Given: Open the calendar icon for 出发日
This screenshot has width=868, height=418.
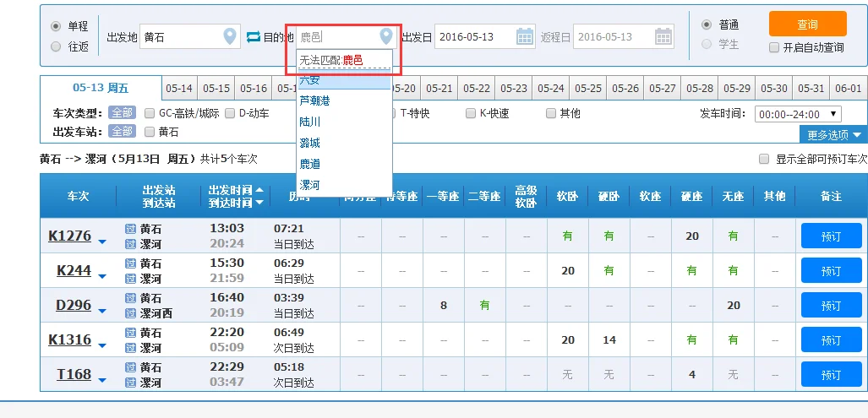Looking at the screenshot, I should pyautogui.click(x=525, y=37).
